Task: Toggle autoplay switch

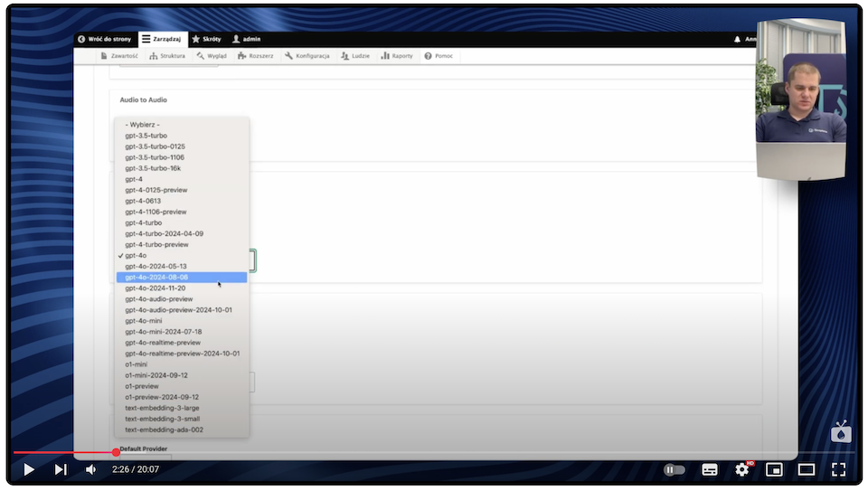Action: pos(674,470)
